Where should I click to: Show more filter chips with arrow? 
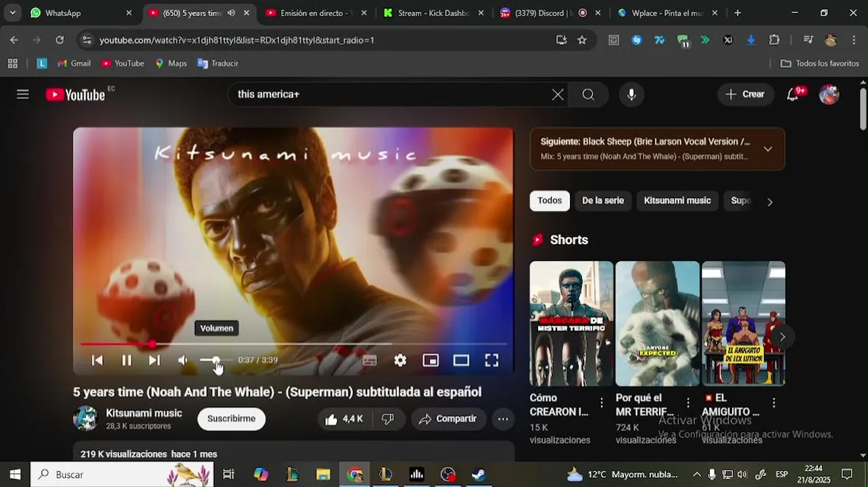(769, 202)
